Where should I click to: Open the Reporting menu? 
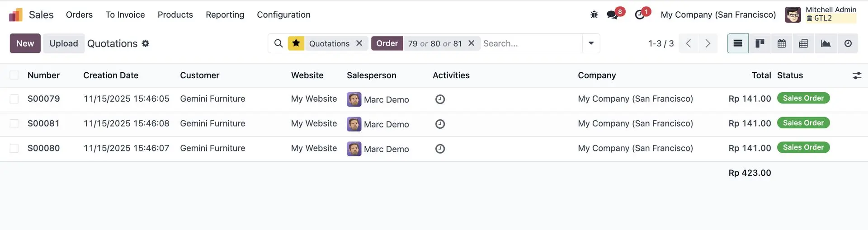tap(225, 14)
